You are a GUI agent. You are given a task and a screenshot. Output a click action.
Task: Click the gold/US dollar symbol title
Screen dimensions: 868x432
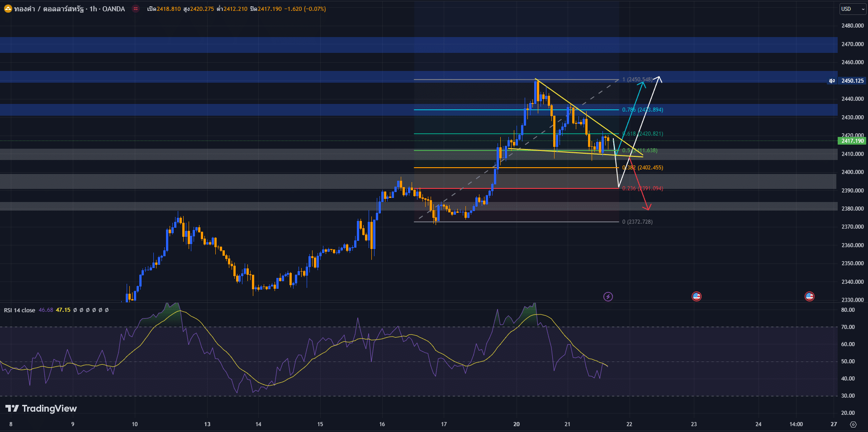pos(69,9)
